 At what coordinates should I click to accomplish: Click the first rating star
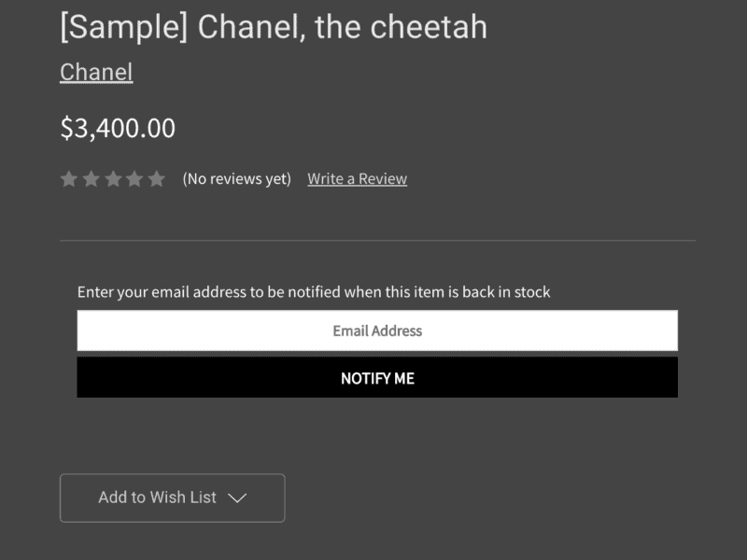click(x=68, y=177)
